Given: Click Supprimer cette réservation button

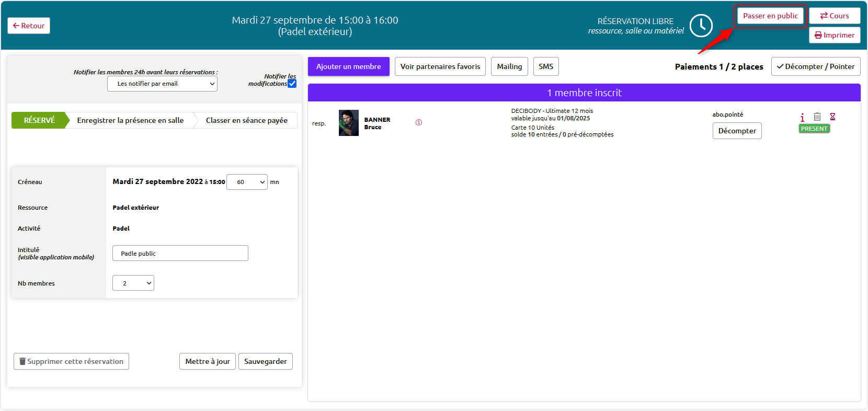Looking at the screenshot, I should [71, 361].
